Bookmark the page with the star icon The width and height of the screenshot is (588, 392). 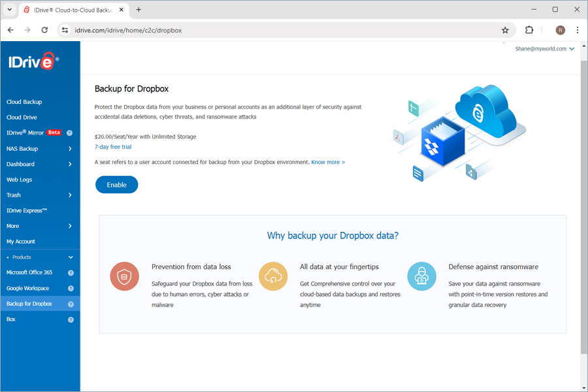(505, 30)
